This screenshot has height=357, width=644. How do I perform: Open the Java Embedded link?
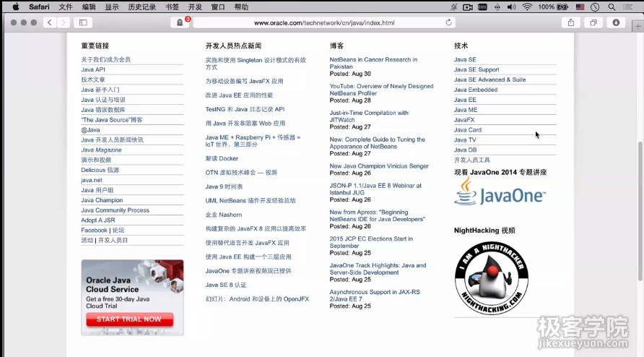[476, 90]
